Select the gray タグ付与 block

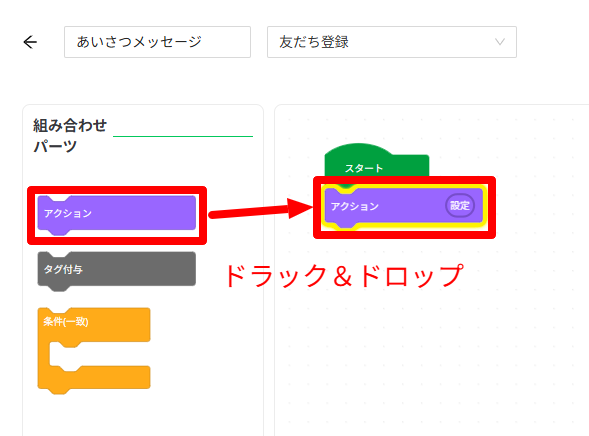[x=116, y=269]
